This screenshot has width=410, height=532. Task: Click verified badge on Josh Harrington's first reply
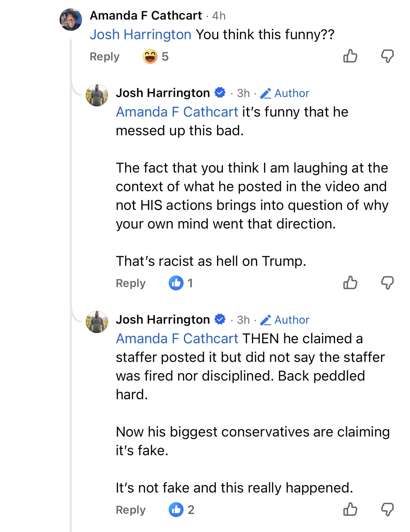(x=220, y=93)
